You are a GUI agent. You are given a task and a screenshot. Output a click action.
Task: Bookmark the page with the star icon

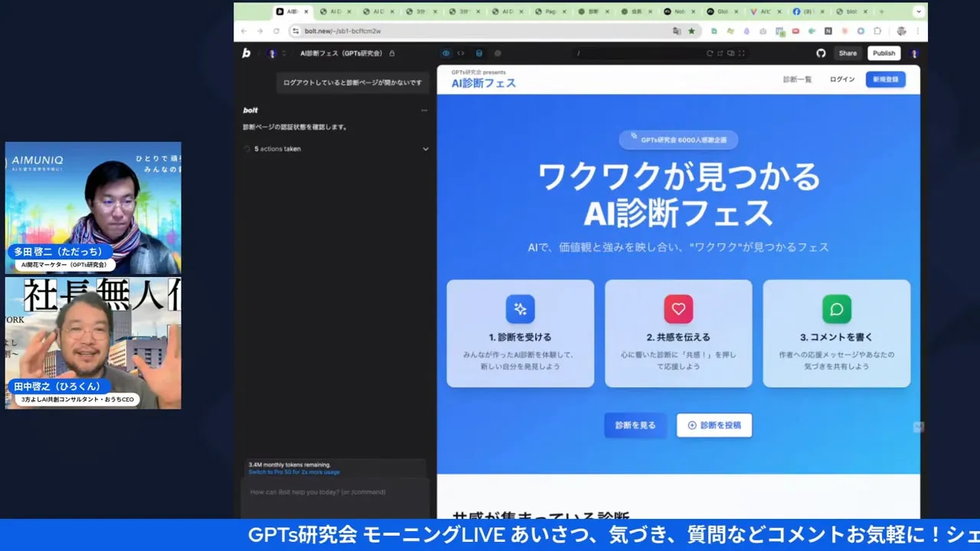tap(691, 31)
